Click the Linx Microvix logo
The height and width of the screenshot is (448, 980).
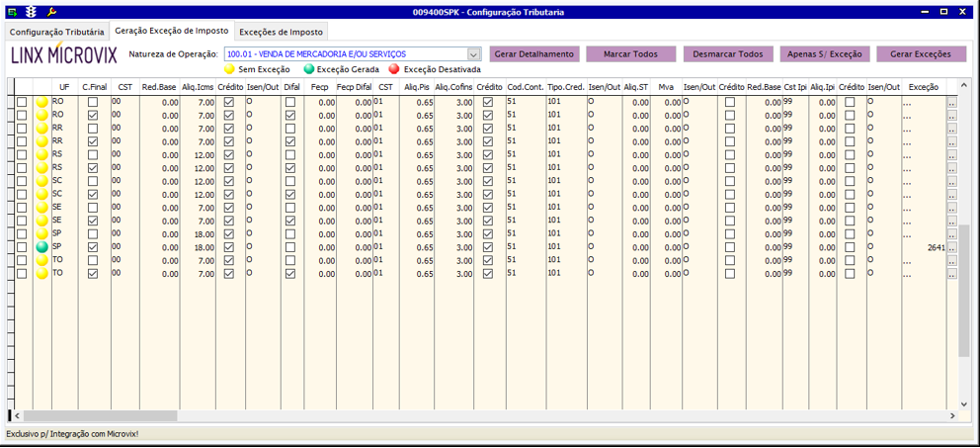pyautogui.click(x=63, y=55)
